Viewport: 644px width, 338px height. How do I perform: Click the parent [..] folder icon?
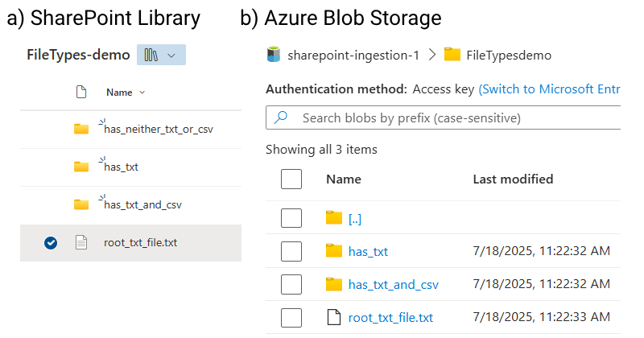coord(334,218)
